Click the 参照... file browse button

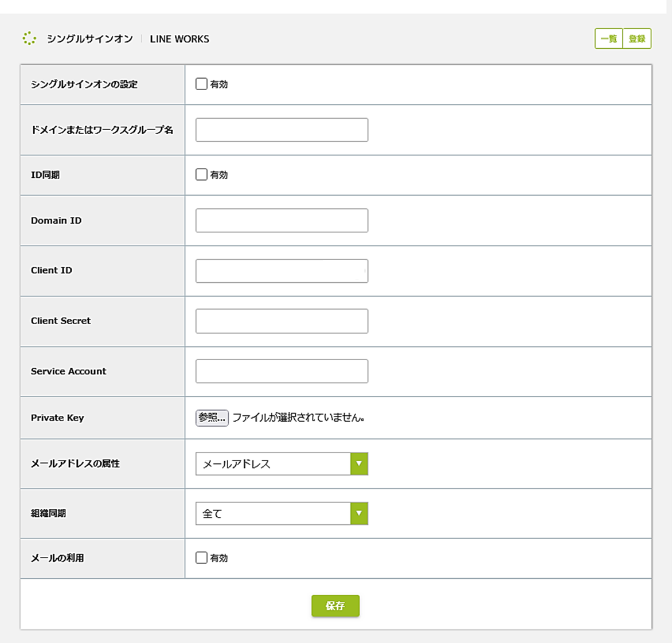212,417
